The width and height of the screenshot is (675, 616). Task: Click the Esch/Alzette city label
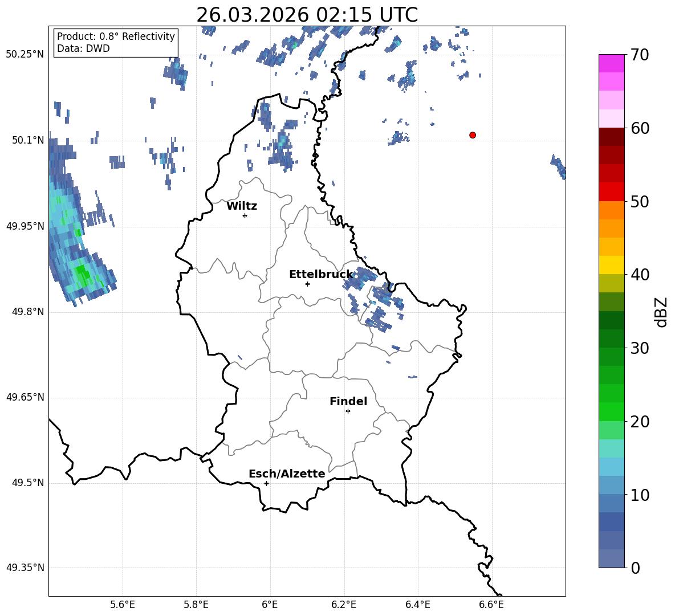(x=287, y=474)
